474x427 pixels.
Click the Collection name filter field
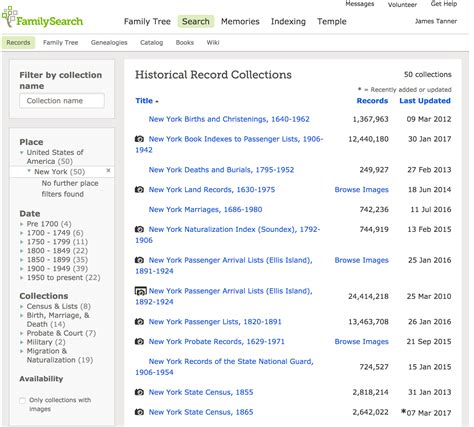[x=62, y=101]
